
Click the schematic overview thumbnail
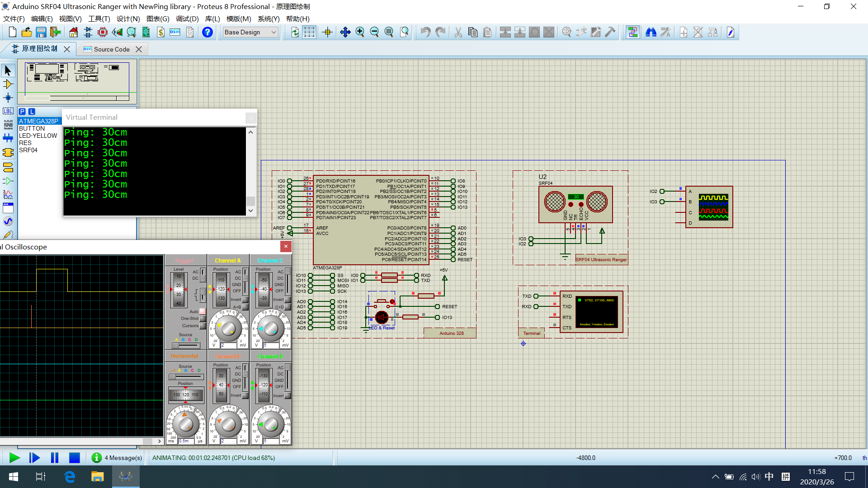pos(77,82)
